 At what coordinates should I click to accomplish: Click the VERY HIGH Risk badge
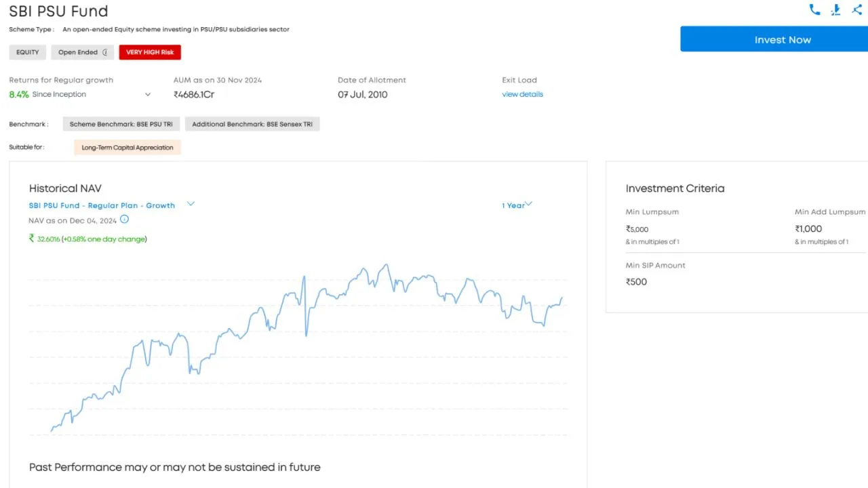tap(150, 52)
